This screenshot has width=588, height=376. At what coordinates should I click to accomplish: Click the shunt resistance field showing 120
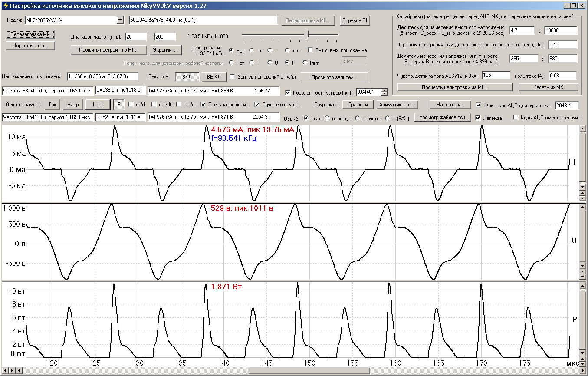tap(562, 45)
